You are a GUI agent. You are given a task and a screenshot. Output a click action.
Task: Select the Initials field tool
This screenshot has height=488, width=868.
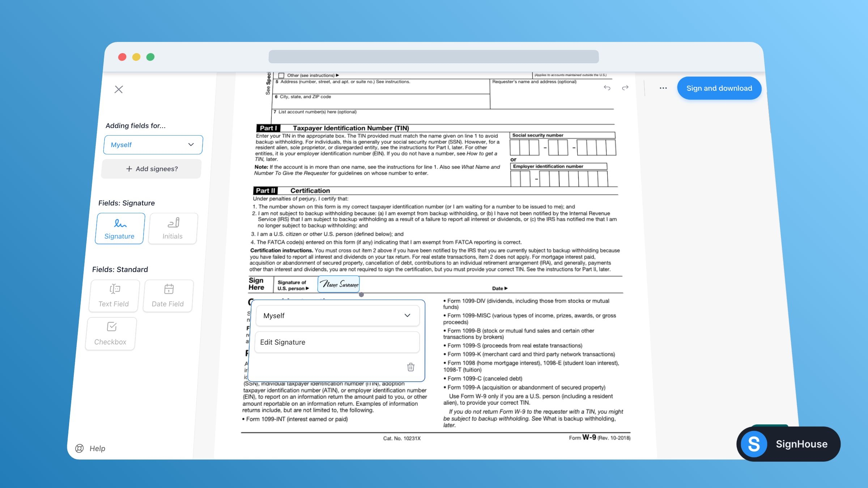(172, 228)
